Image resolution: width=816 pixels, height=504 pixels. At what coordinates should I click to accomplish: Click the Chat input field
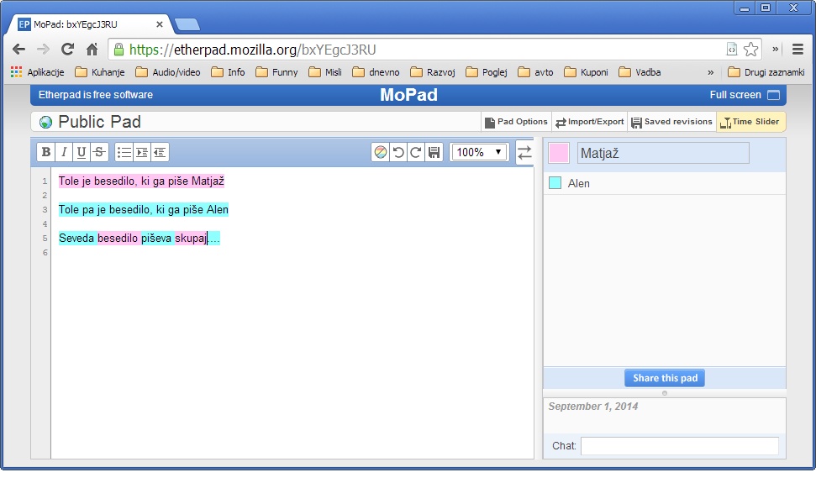(x=679, y=446)
